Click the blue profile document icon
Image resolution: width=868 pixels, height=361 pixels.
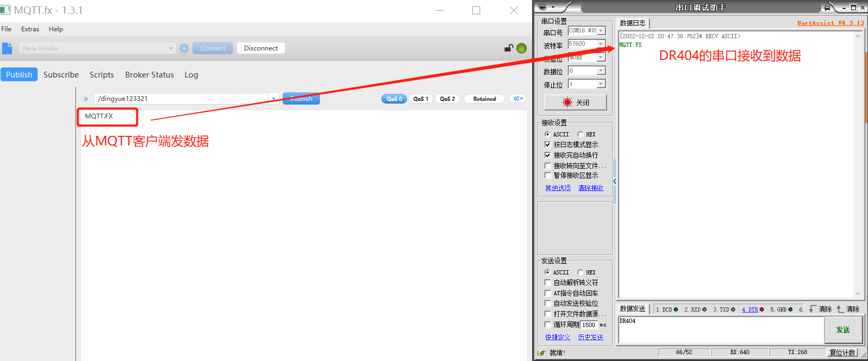[x=7, y=48]
